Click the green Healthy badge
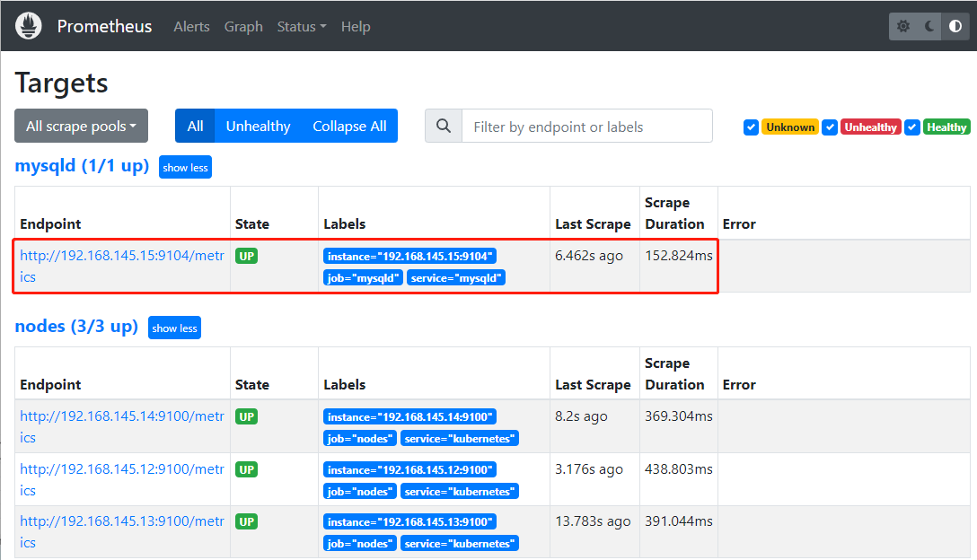Viewport: 977px width, 560px height. coord(946,127)
